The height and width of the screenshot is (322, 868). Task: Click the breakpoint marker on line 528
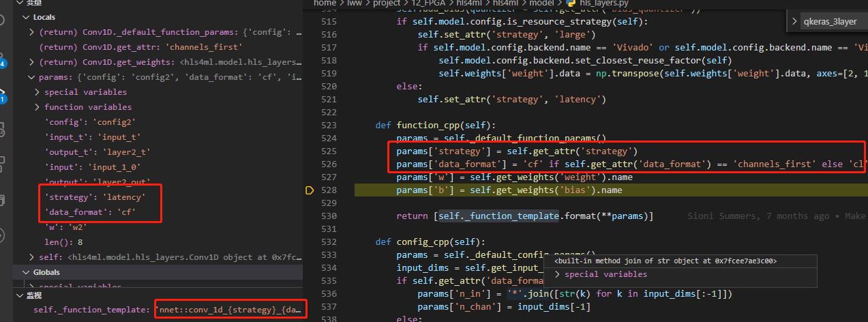pos(310,190)
